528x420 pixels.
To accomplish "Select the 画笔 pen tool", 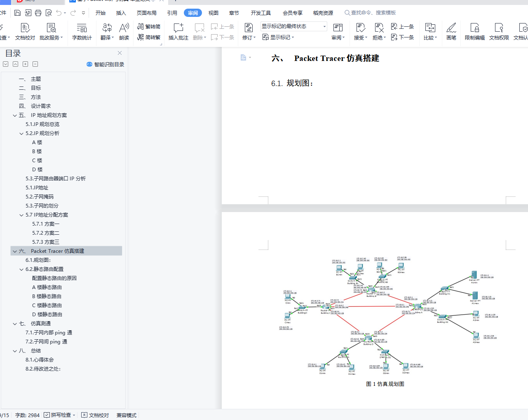I will [451, 32].
